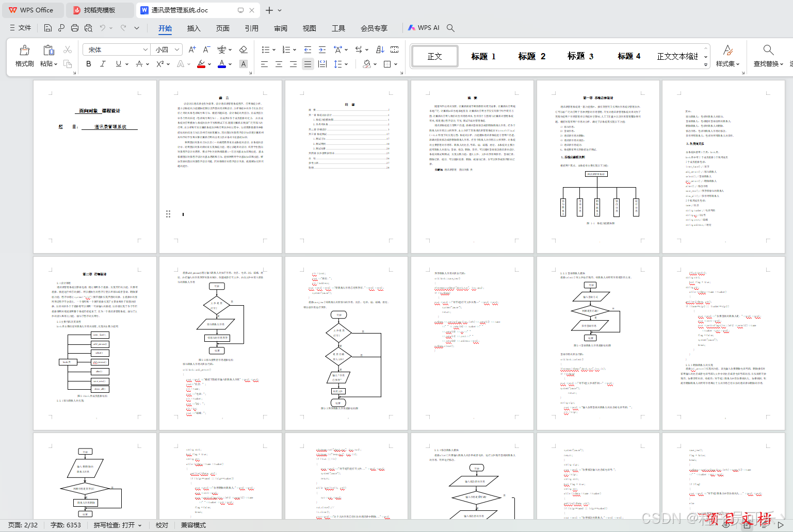Image resolution: width=793 pixels, height=532 pixels.
Task: Apply the 标题 2 style
Action: (531, 56)
